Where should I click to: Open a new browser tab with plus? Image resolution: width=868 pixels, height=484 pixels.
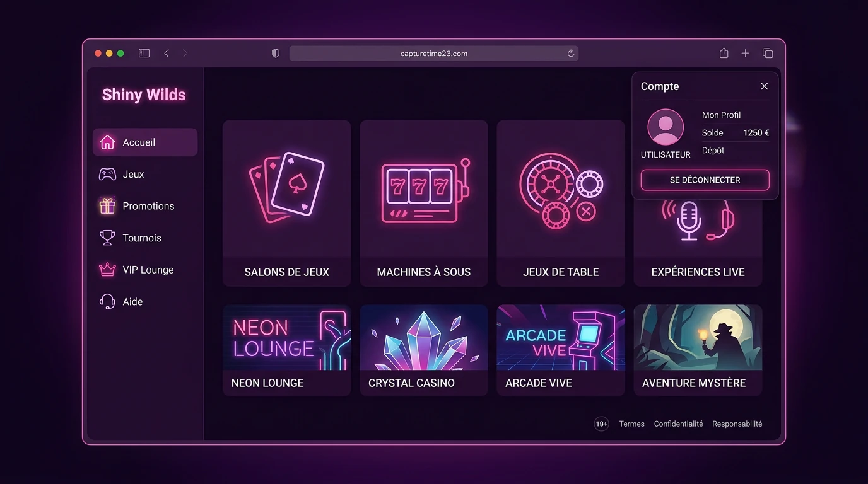point(746,54)
